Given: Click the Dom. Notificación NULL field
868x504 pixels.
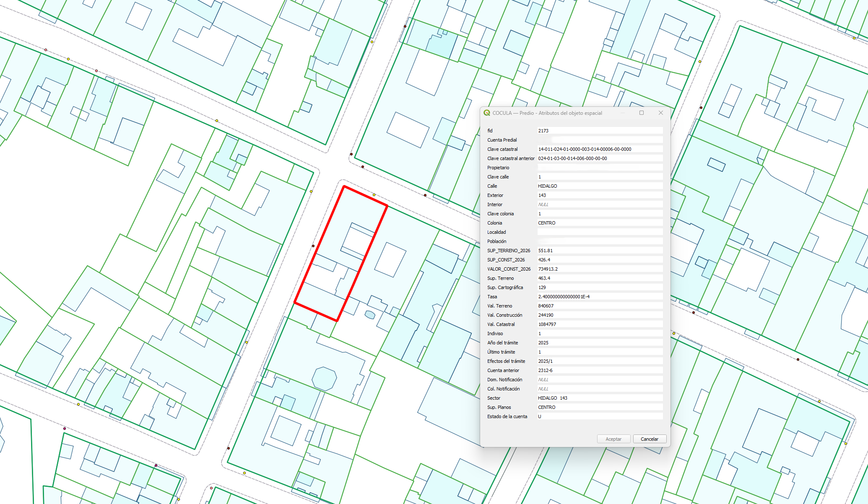Looking at the screenshot, I should [600, 380].
